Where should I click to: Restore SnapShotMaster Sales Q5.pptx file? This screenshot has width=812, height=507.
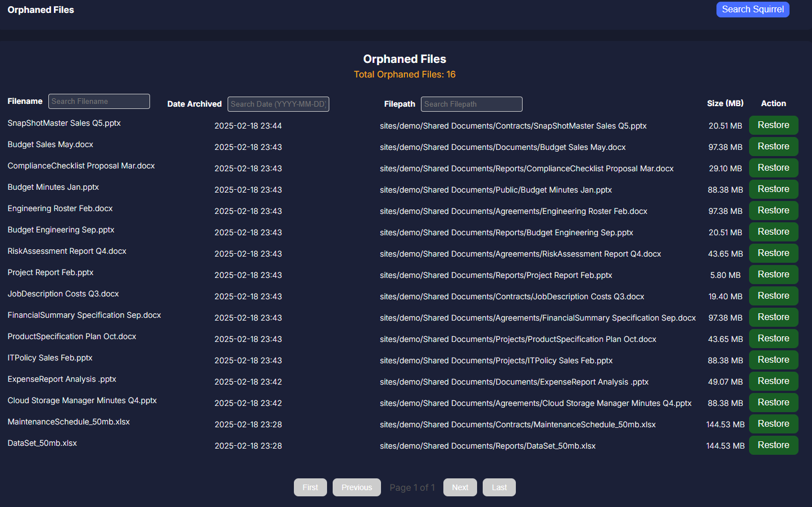773,125
